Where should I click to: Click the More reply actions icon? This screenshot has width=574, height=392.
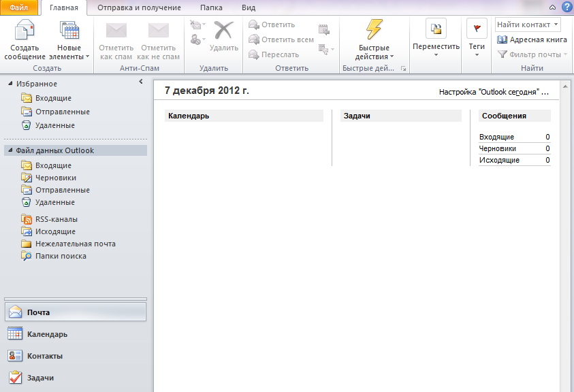323,49
